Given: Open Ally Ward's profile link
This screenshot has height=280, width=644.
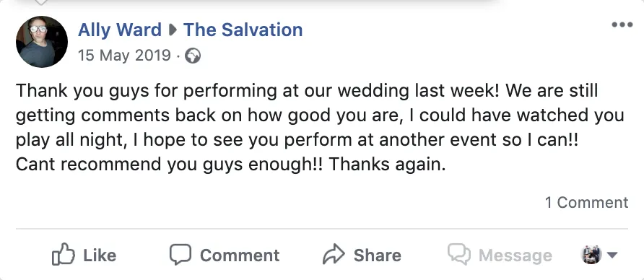Looking at the screenshot, I should (120, 30).
